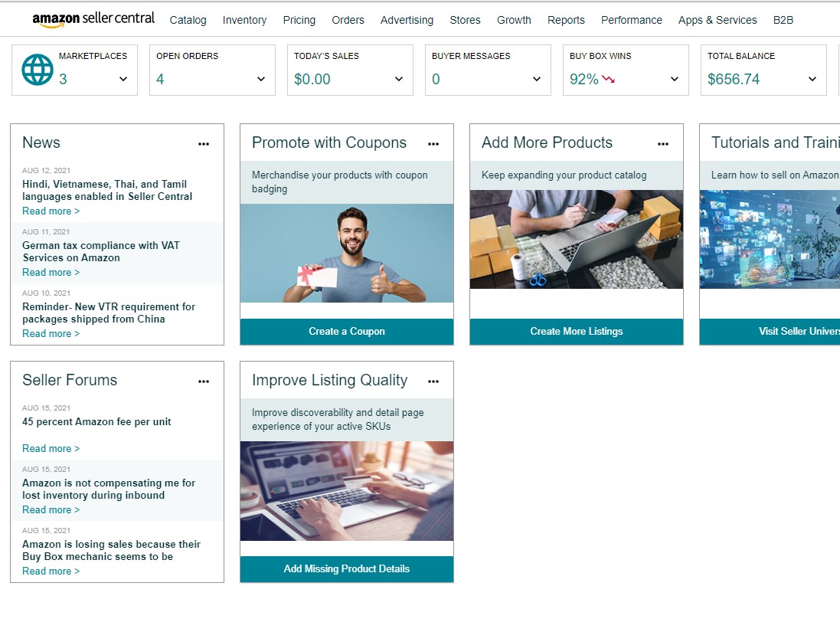Read more about Hindi, Vietnamese, Thai languages news

tap(51, 211)
